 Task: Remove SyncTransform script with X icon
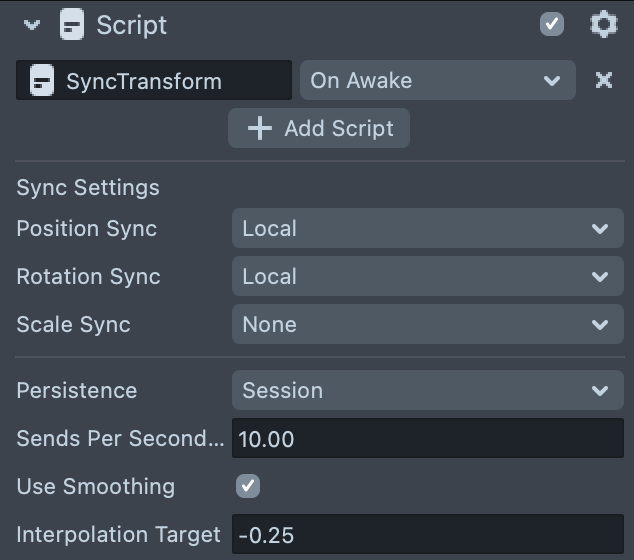[603, 80]
